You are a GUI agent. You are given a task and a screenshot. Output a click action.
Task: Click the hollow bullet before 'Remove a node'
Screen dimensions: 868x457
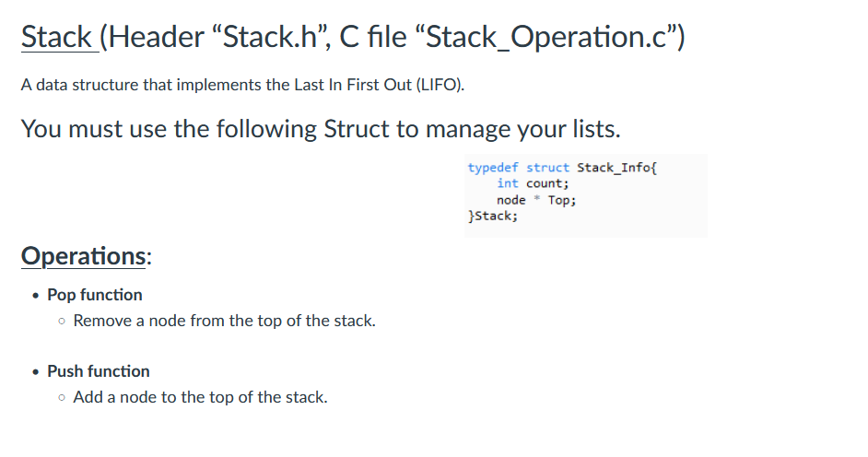(x=62, y=321)
